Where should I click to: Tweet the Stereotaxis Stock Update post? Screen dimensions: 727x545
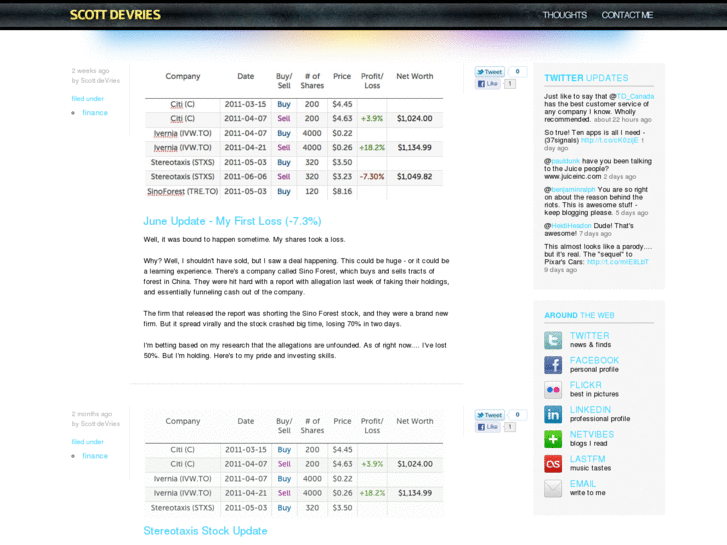click(489, 415)
